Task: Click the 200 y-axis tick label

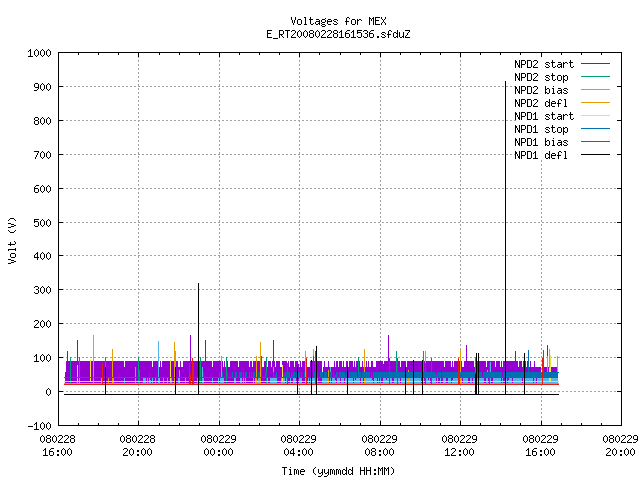Action: (42, 324)
